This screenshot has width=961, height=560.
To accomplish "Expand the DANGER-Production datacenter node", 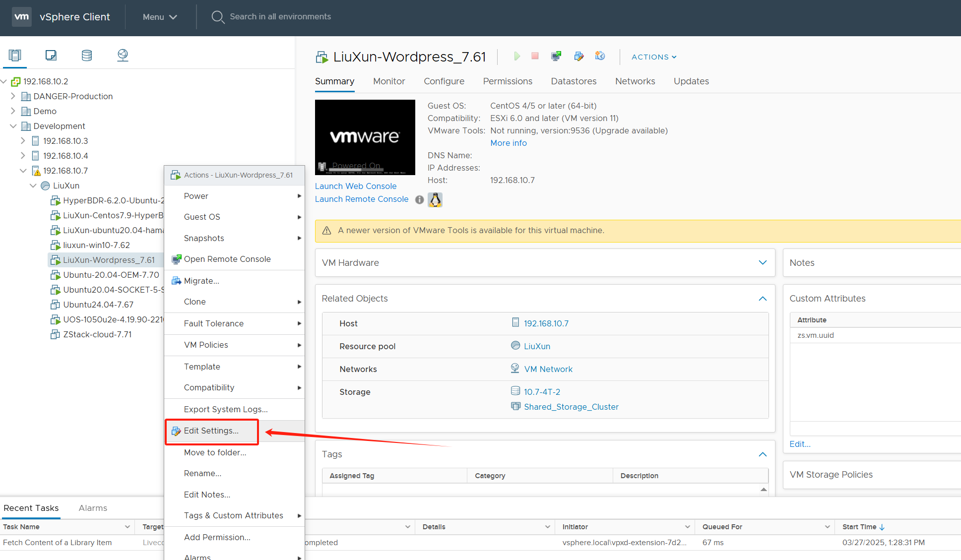I will [x=13, y=96].
